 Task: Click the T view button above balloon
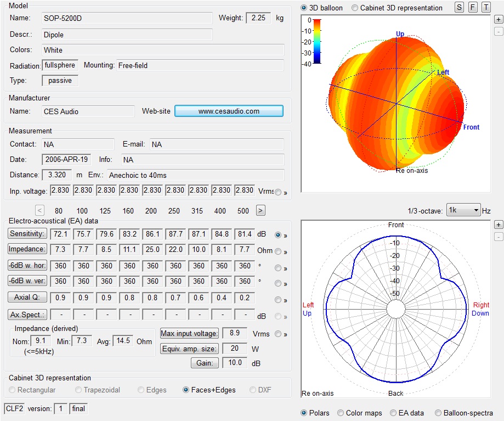click(x=486, y=7)
